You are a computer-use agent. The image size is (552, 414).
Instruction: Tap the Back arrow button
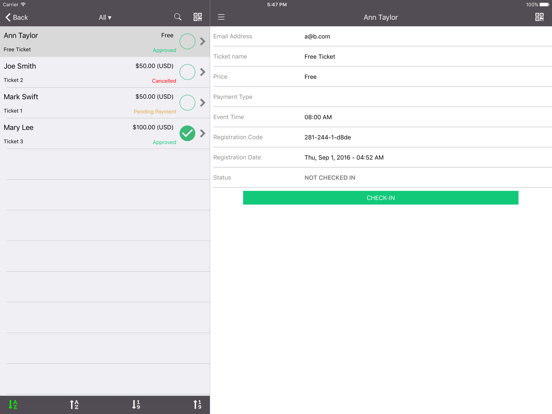click(16, 17)
